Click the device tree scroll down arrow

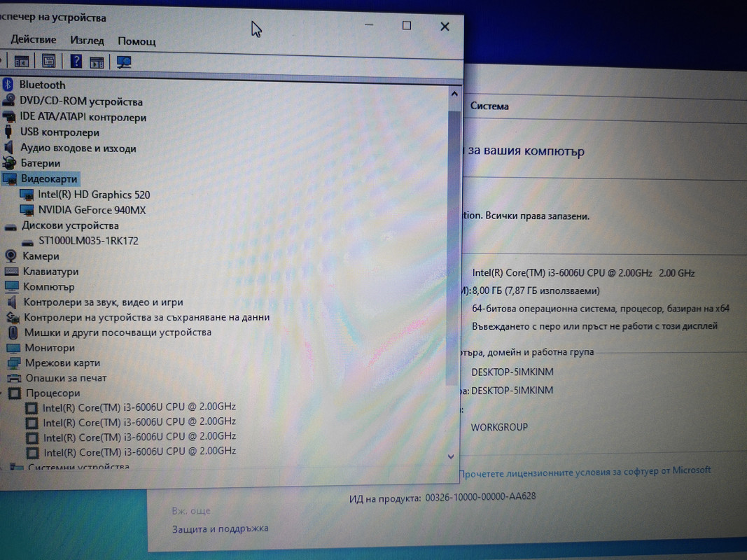point(451,456)
